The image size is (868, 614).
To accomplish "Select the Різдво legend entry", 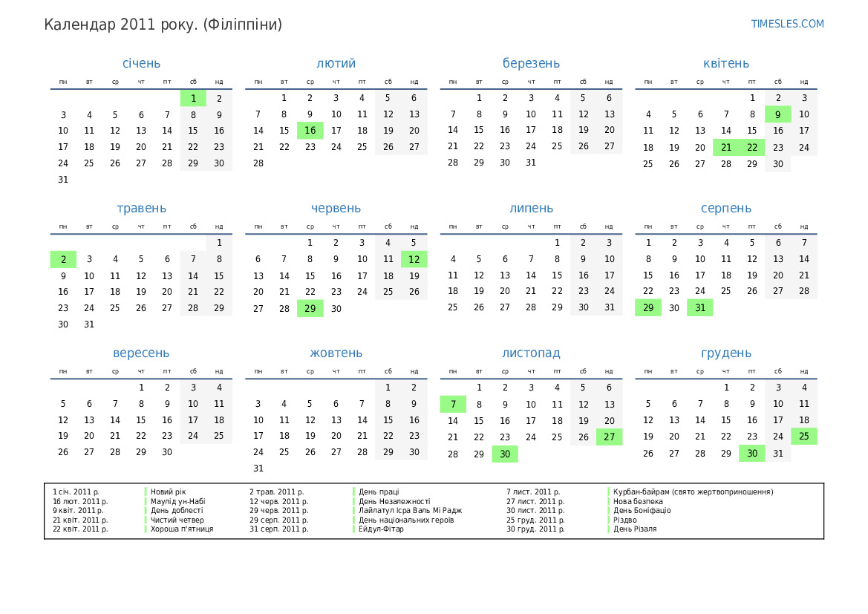I will coord(624,520).
